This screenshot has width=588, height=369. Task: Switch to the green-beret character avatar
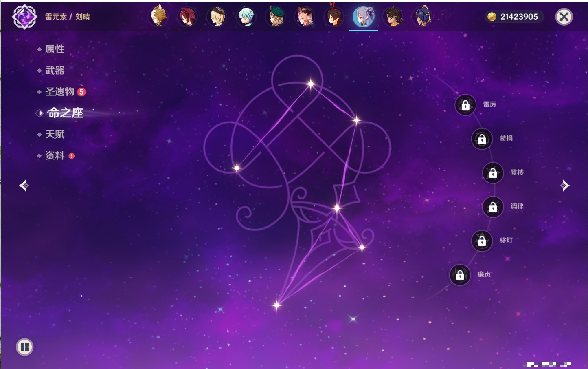[276, 17]
